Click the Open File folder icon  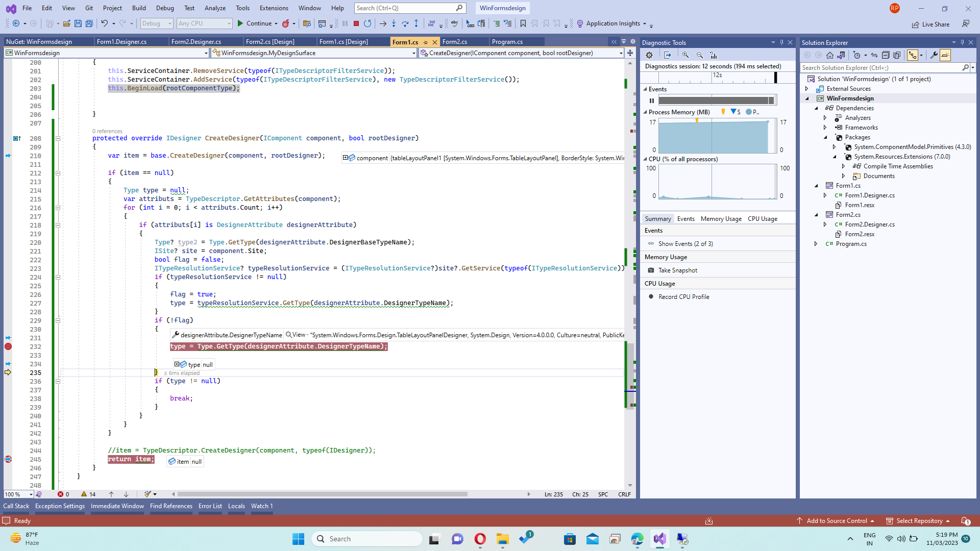[66, 23]
